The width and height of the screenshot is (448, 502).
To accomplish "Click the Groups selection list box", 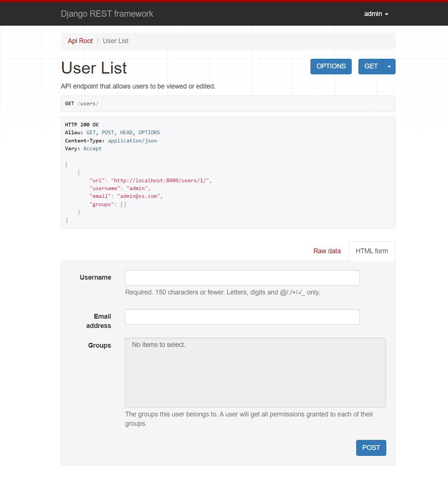I will tap(255, 372).
